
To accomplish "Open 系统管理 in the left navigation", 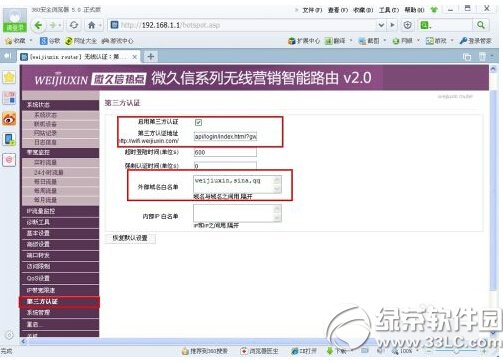I will [x=60, y=313].
